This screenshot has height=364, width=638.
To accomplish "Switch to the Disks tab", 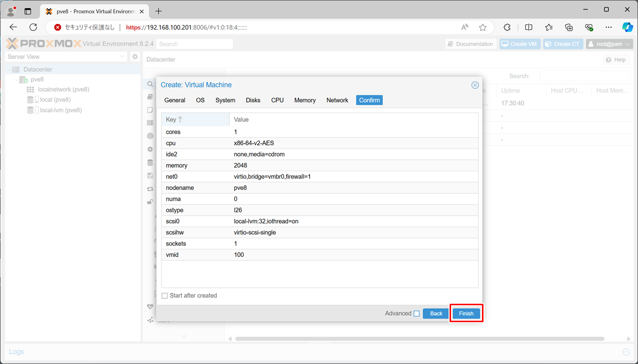I will click(x=253, y=100).
